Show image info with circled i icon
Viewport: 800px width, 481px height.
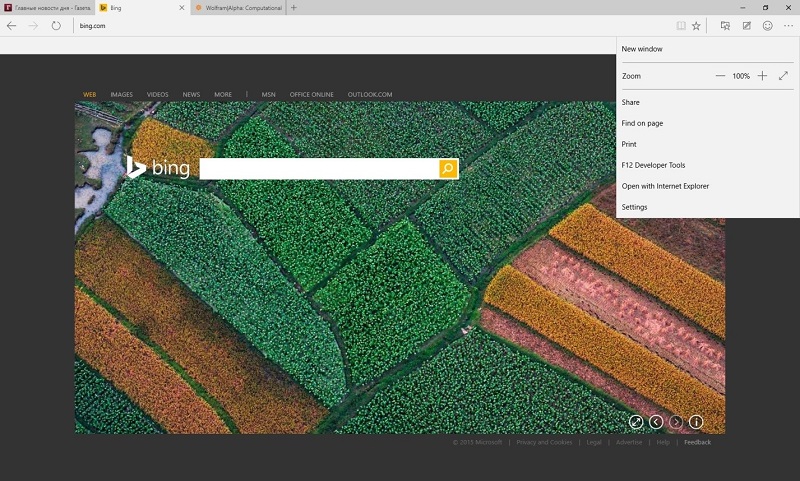point(696,422)
